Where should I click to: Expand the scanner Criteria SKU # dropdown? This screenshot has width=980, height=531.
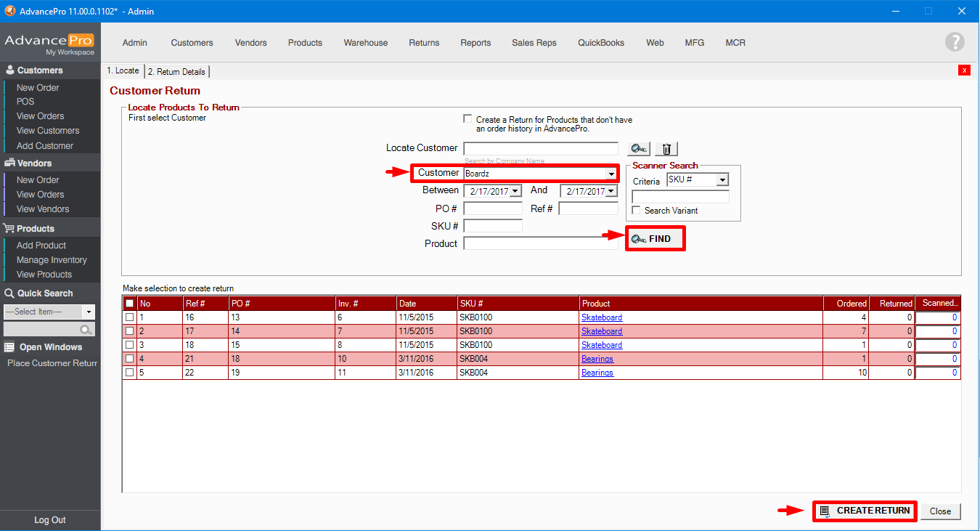[722, 180]
